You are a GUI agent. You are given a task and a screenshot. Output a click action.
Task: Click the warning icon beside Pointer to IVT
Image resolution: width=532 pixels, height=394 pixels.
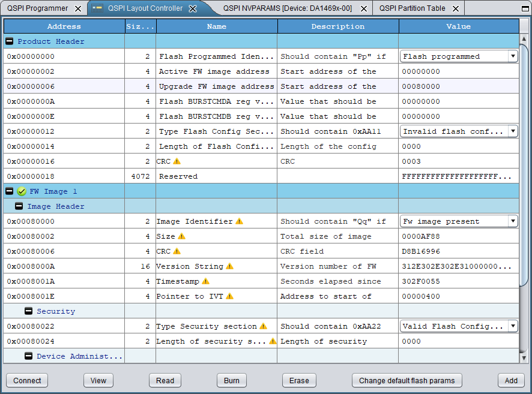[230, 296]
